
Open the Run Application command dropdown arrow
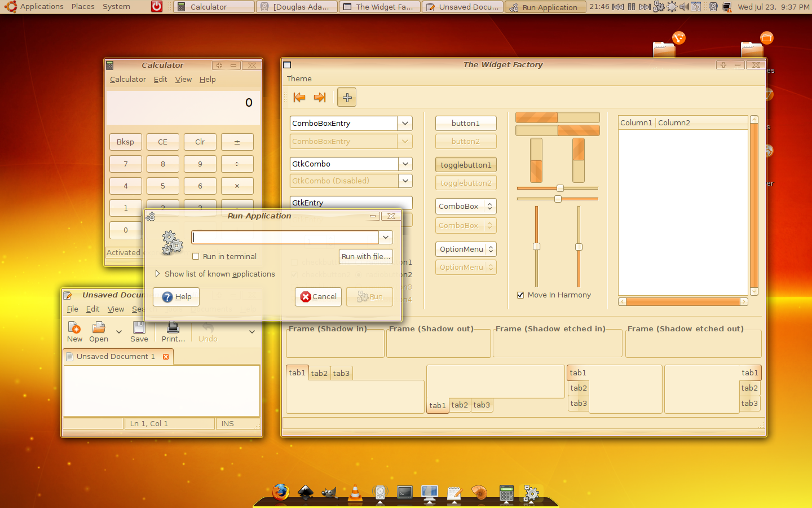click(x=386, y=238)
